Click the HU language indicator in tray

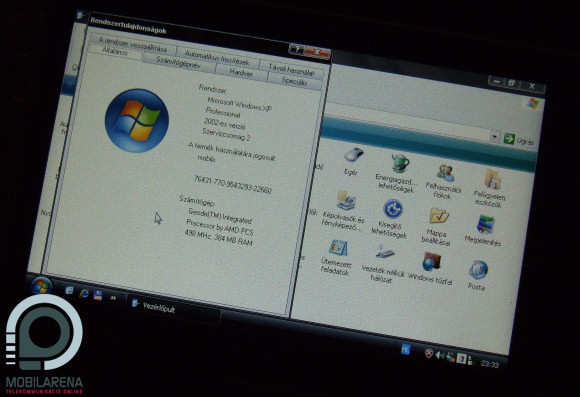click(405, 349)
